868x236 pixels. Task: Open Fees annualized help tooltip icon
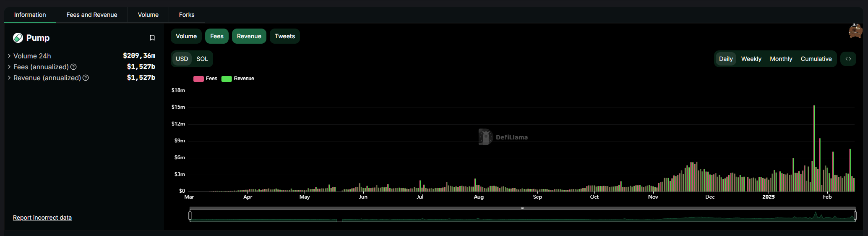click(x=73, y=67)
